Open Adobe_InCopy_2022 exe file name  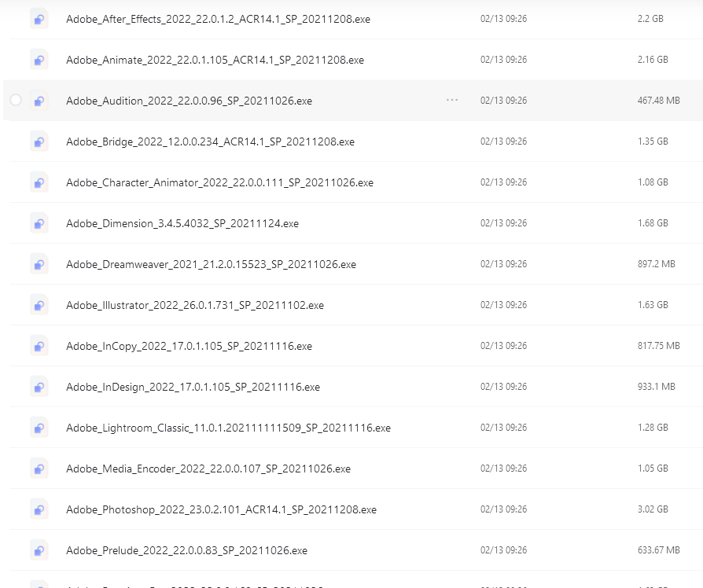point(189,346)
